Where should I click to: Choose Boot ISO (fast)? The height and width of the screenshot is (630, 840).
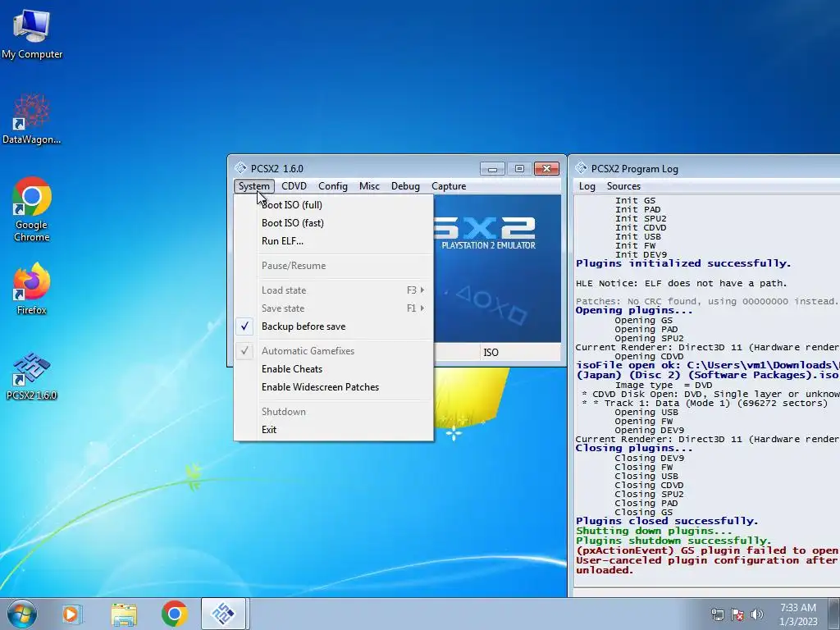point(333,223)
